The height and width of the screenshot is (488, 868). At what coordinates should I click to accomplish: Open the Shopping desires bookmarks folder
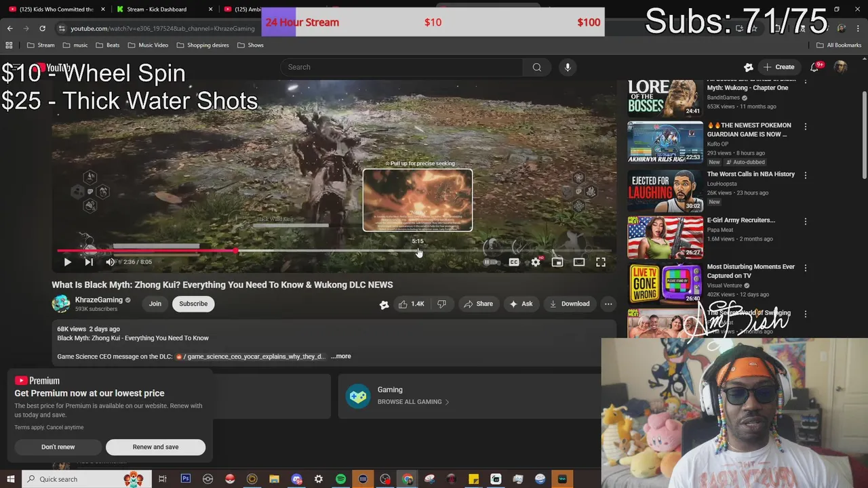coord(202,45)
